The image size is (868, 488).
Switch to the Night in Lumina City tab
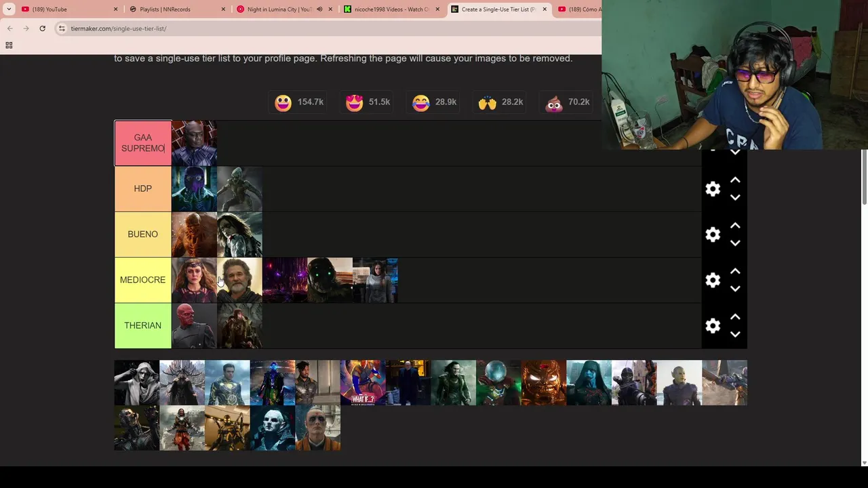point(278,9)
